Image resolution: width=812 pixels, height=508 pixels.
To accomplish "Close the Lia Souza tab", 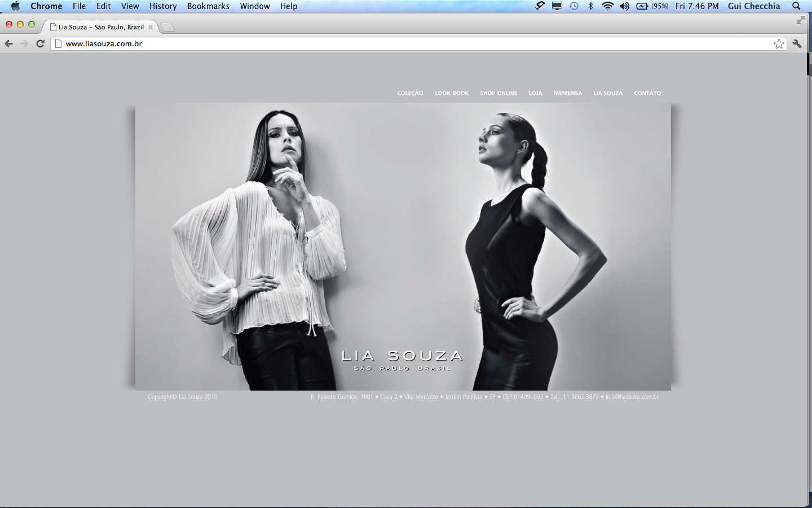I will (151, 27).
